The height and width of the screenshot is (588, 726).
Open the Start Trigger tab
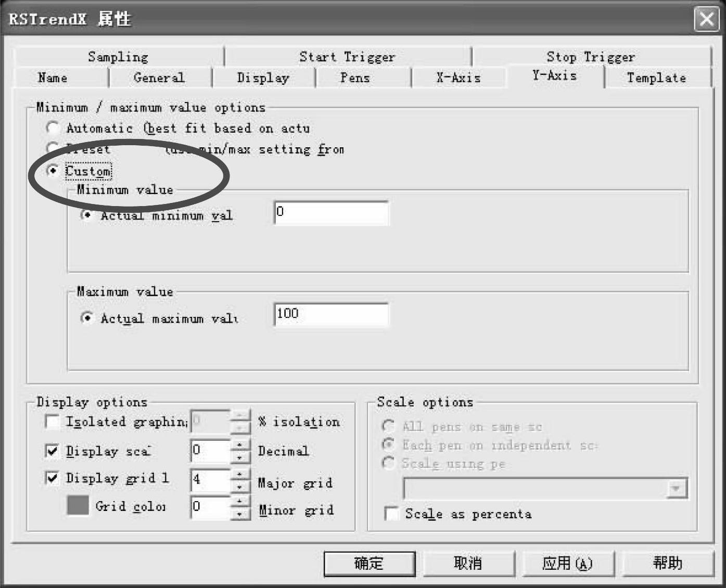point(347,57)
